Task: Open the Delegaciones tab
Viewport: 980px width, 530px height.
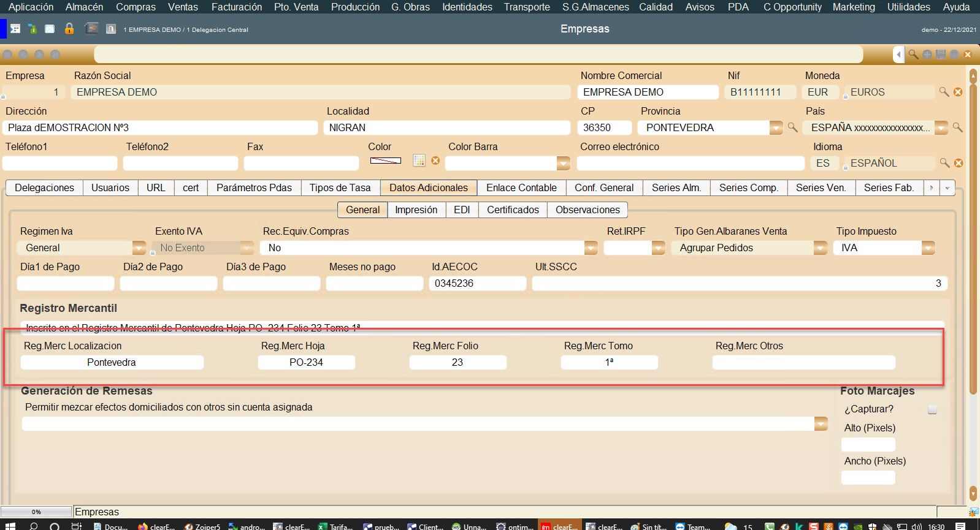Action: 44,187
